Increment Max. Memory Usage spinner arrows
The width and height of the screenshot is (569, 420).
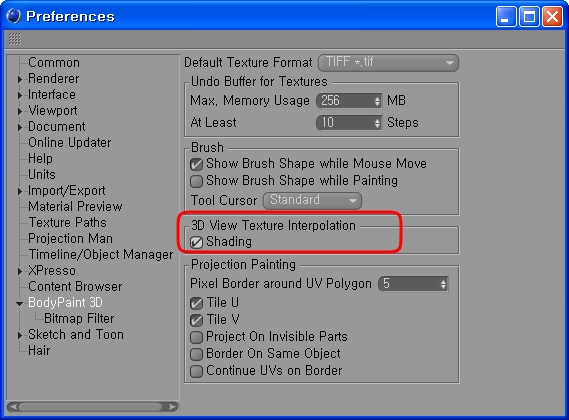(x=377, y=101)
